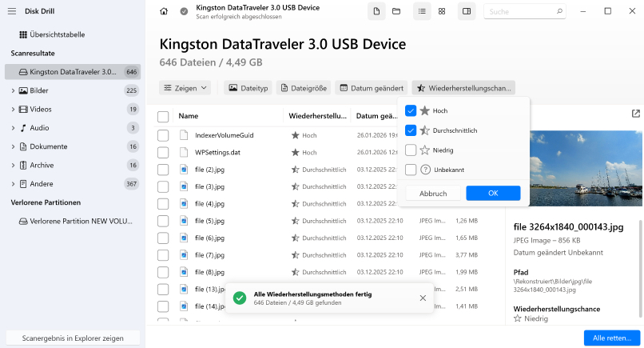Click the Archive category icon
Screen dimensions: 644x348
point(23,165)
